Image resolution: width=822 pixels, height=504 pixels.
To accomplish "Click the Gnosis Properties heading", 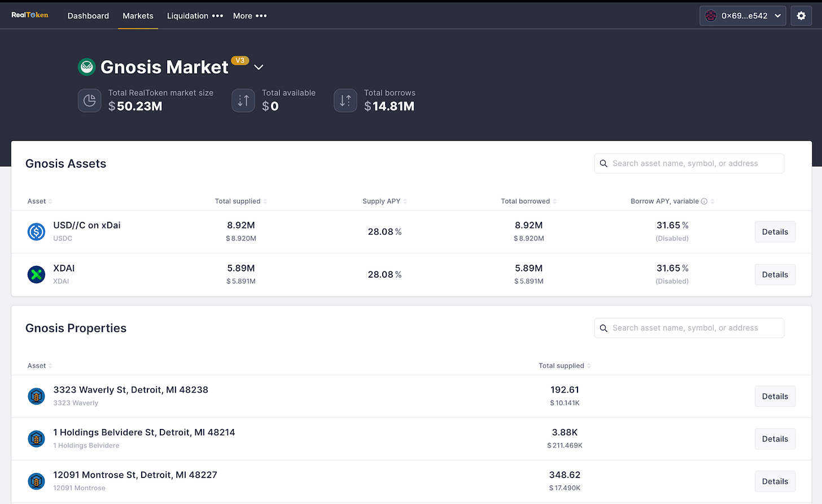I will point(76,328).
